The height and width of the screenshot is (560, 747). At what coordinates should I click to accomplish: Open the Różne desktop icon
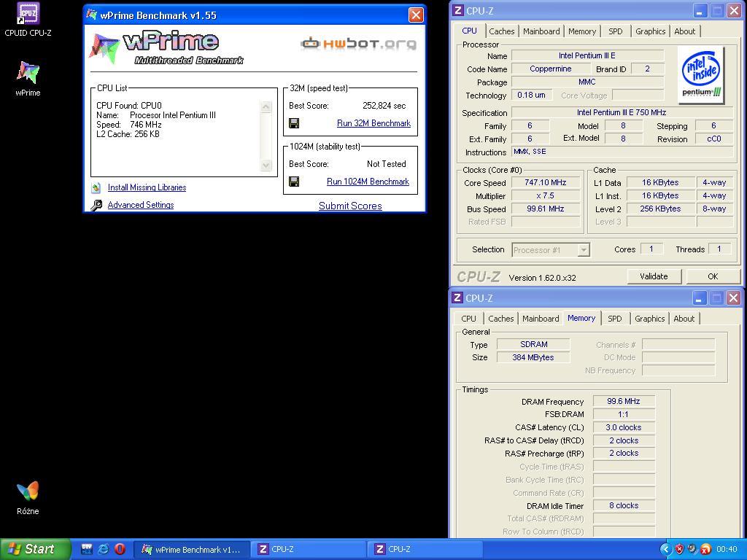(x=28, y=497)
